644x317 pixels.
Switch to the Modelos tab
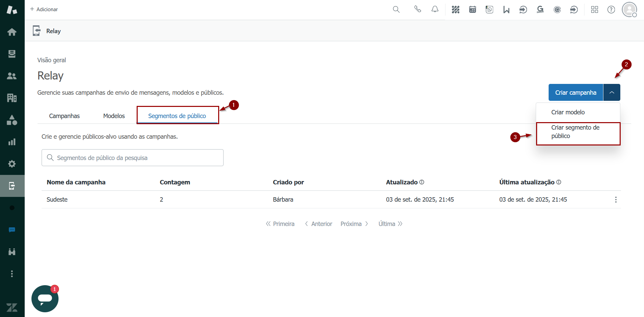pyautogui.click(x=114, y=116)
